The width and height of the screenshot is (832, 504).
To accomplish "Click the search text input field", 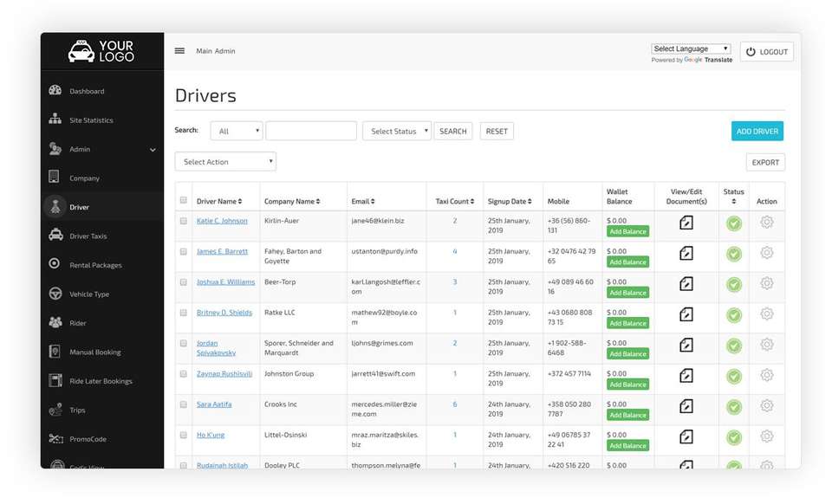I will pos(311,132).
